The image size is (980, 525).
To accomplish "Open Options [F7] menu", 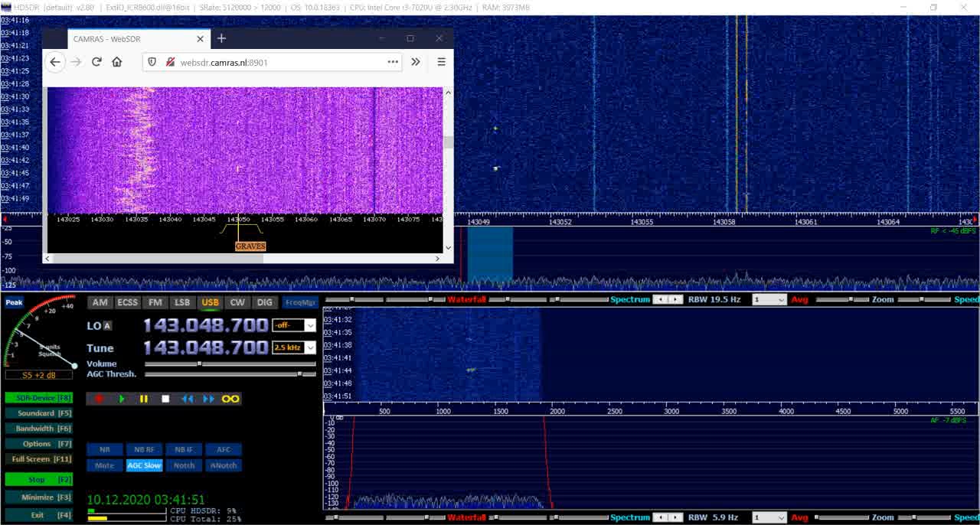I will (38, 444).
